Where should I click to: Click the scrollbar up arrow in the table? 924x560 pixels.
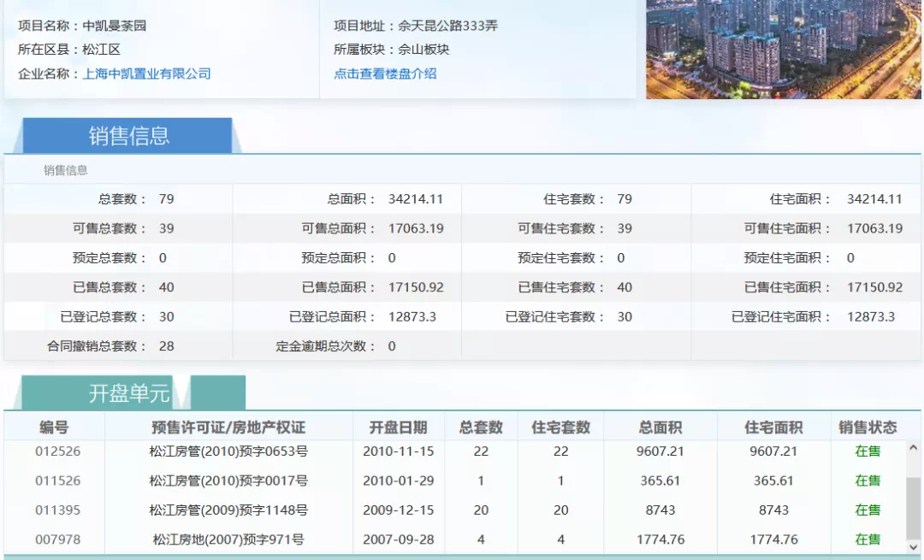tap(913, 447)
